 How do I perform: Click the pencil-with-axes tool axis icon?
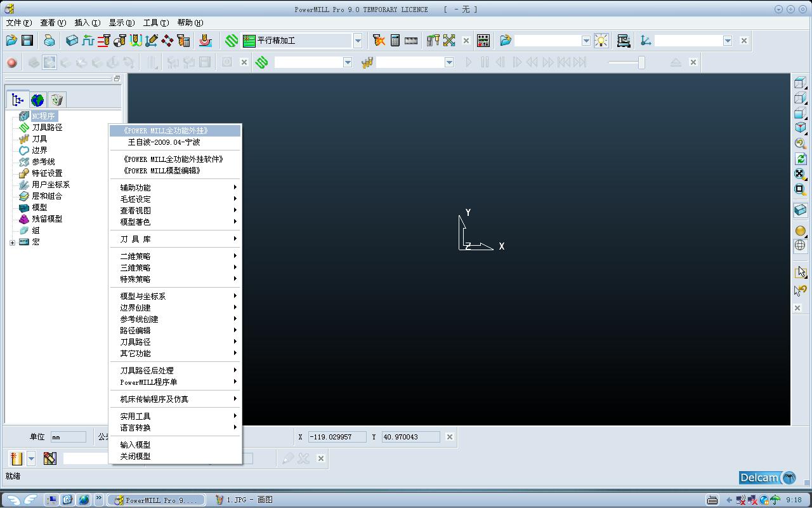click(152, 41)
